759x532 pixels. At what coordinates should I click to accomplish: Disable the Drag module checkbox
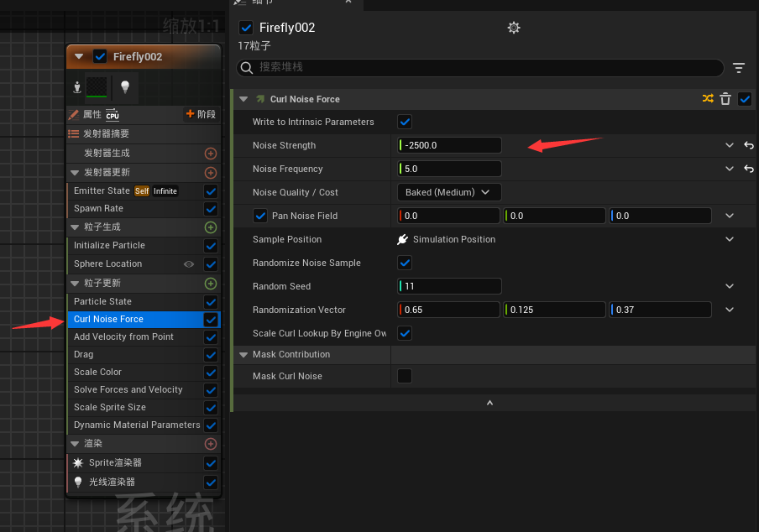point(211,355)
